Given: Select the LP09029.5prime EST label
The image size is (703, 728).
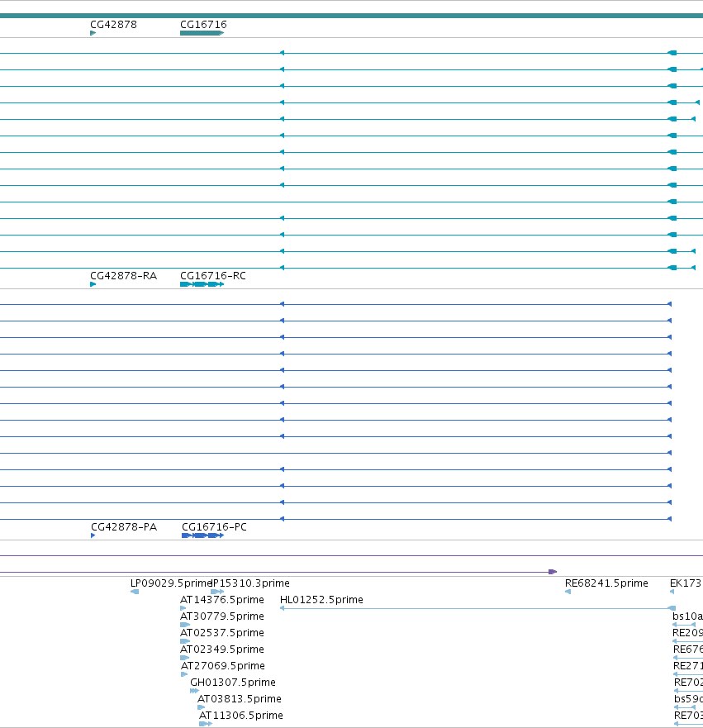Looking at the screenshot, I should [171, 583].
